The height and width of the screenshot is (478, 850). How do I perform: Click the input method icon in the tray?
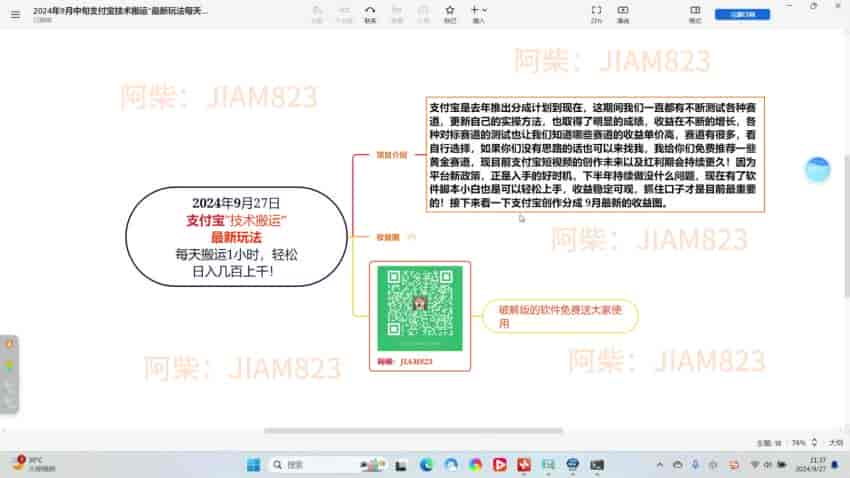coord(733,465)
